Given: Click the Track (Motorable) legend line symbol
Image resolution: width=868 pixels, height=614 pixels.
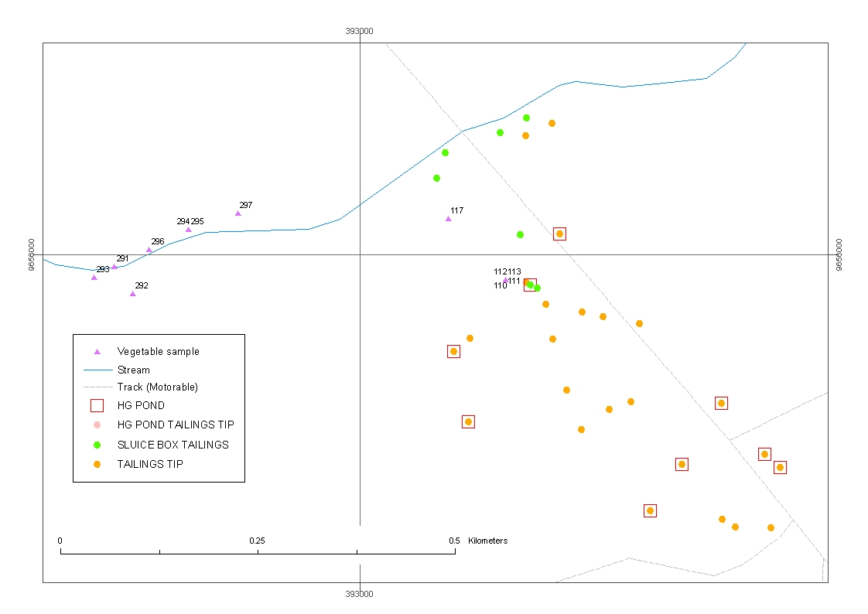Looking at the screenshot, I should click(x=97, y=387).
